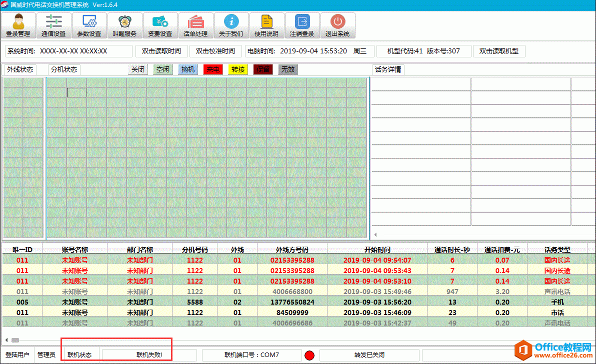Click the 部门名称 column header

139,249
